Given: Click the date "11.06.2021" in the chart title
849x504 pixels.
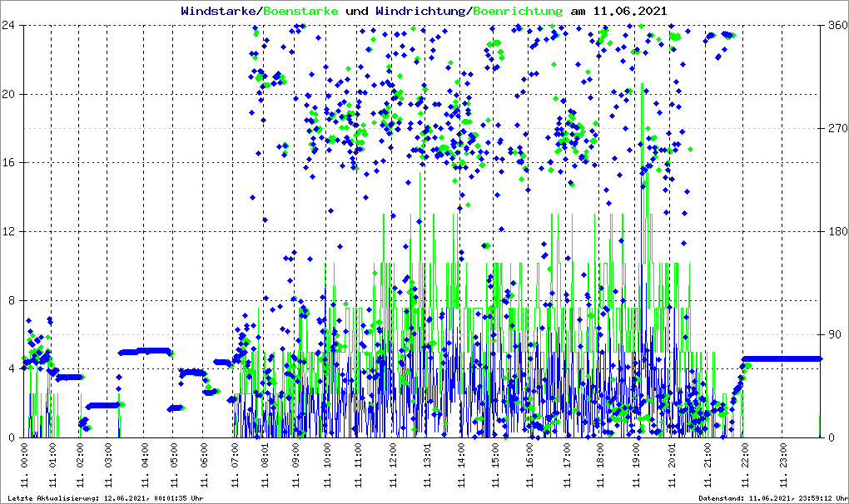Looking at the screenshot, I should tap(630, 11).
